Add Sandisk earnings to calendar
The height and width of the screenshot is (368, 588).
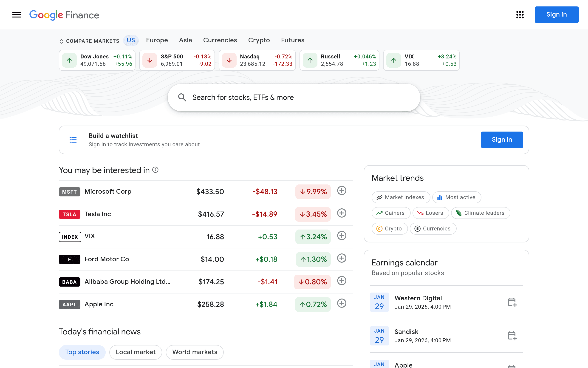click(512, 336)
